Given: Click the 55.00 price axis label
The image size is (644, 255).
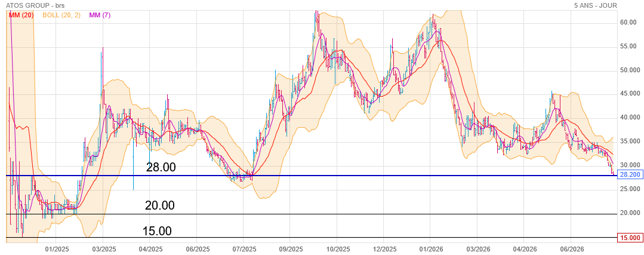Looking at the screenshot, I should coord(628,47).
